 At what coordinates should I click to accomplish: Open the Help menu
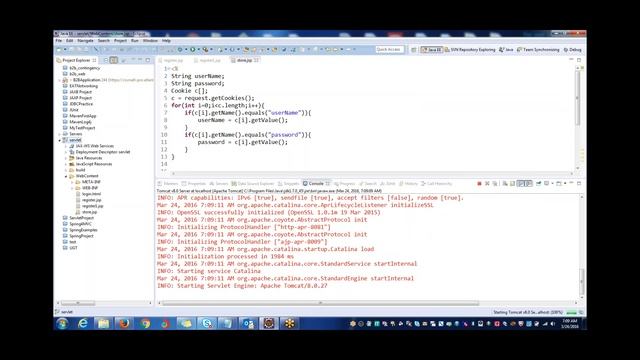166,41
